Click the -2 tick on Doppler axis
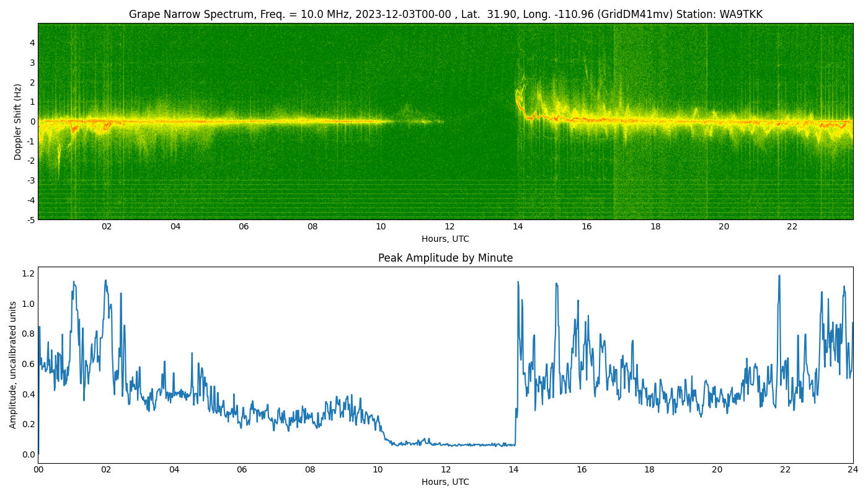 pyautogui.click(x=30, y=161)
